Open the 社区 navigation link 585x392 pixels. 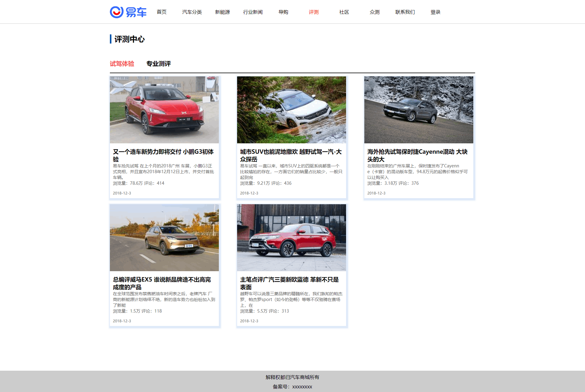[344, 12]
